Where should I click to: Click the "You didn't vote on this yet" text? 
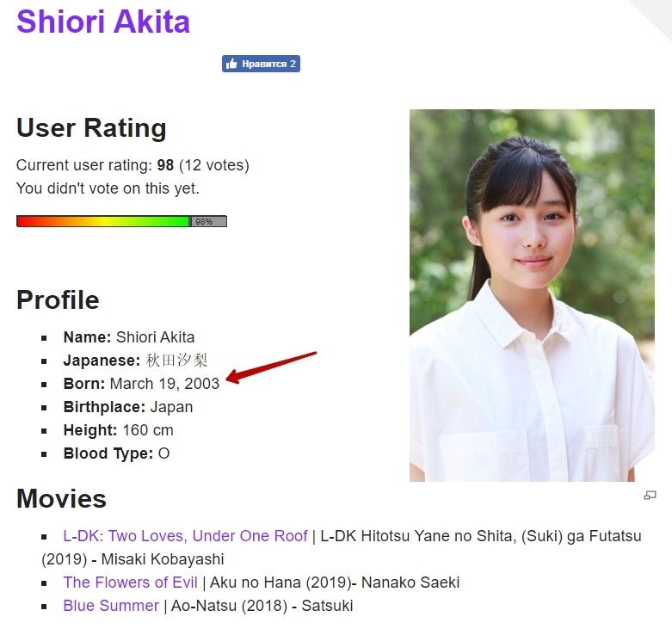pos(108,188)
